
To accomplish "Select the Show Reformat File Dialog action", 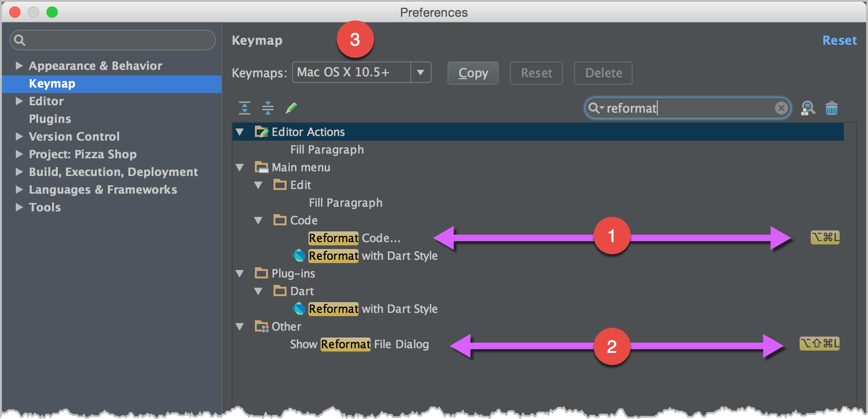I will [360, 344].
